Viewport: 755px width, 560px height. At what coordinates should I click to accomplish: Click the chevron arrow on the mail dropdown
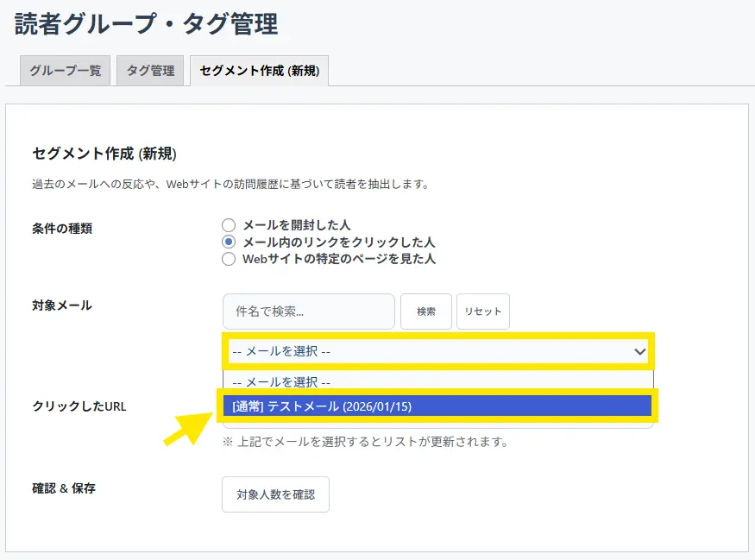pos(639,351)
